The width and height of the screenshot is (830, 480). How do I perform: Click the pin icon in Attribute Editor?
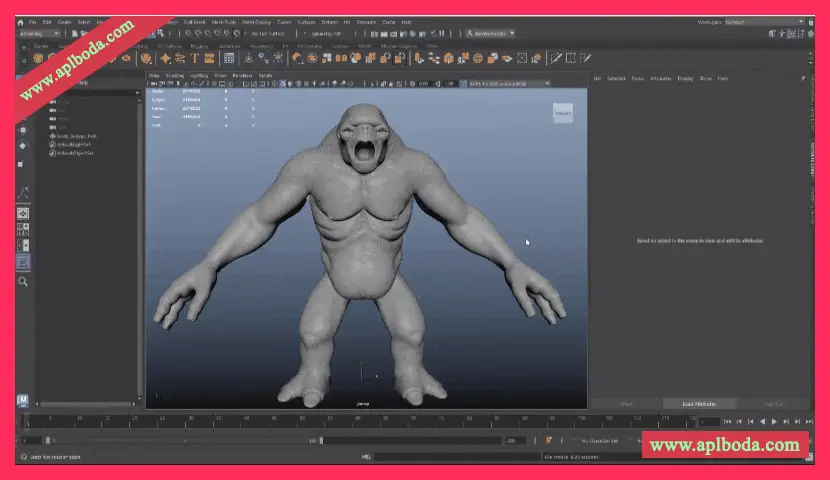coord(803,77)
